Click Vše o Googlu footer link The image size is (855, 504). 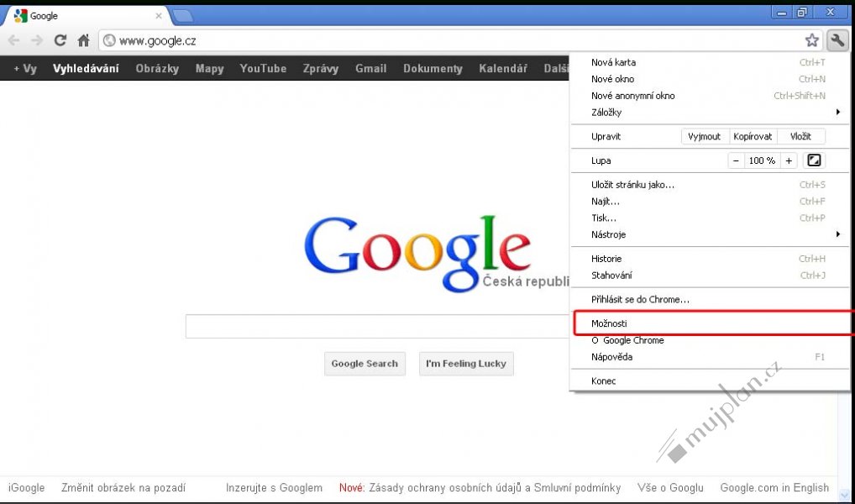pyautogui.click(x=670, y=488)
